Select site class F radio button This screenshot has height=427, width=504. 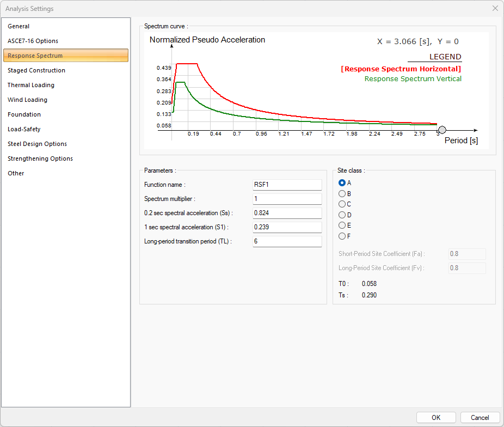coord(342,236)
